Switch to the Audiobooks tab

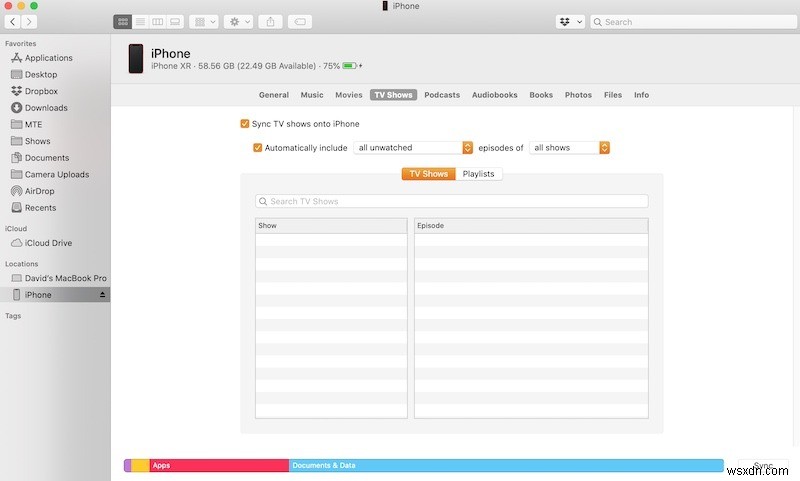click(x=494, y=95)
